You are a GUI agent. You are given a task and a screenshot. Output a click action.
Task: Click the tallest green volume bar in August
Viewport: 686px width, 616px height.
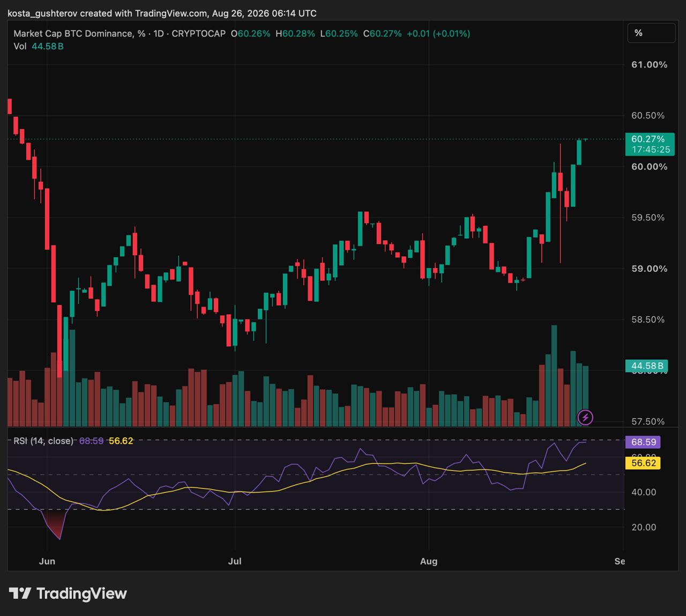point(554,376)
